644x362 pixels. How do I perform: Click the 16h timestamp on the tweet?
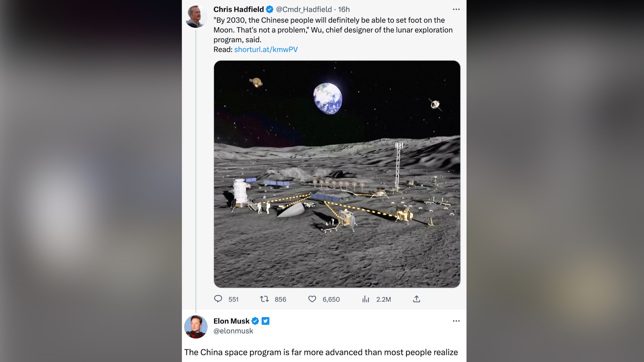tap(344, 9)
